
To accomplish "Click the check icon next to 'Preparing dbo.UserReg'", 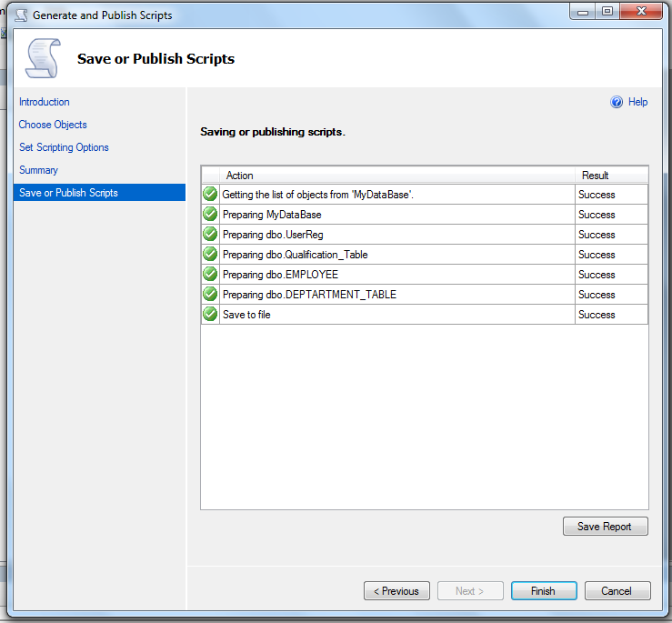I will 210,234.
